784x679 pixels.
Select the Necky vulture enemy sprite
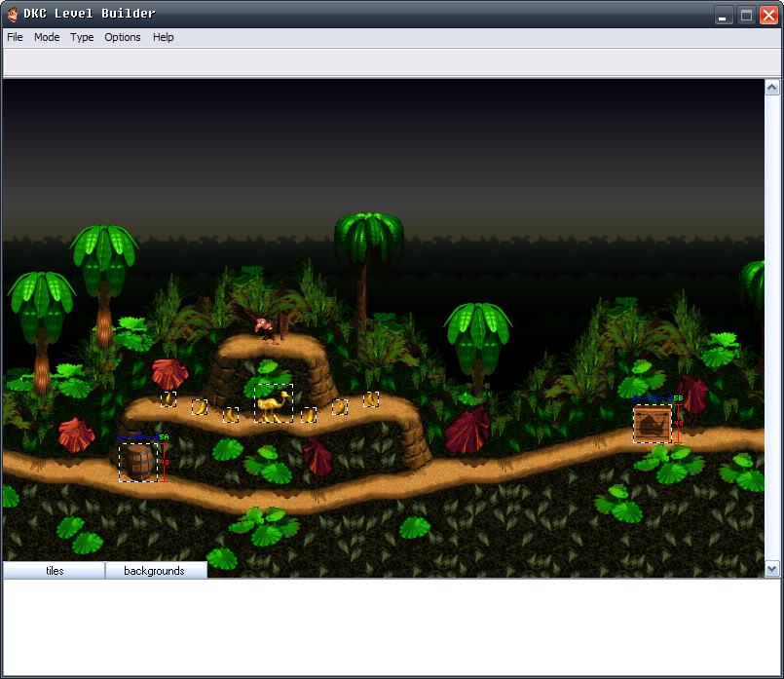[x=268, y=328]
